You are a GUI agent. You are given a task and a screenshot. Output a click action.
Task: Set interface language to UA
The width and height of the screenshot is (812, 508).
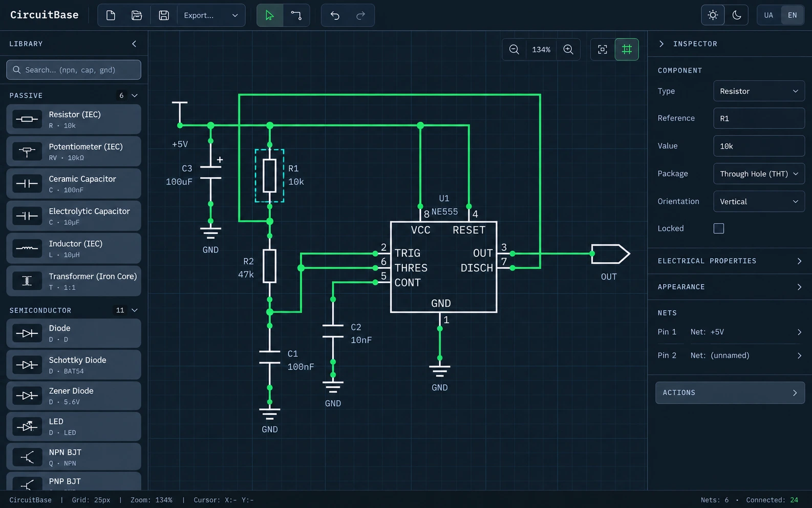coord(768,15)
